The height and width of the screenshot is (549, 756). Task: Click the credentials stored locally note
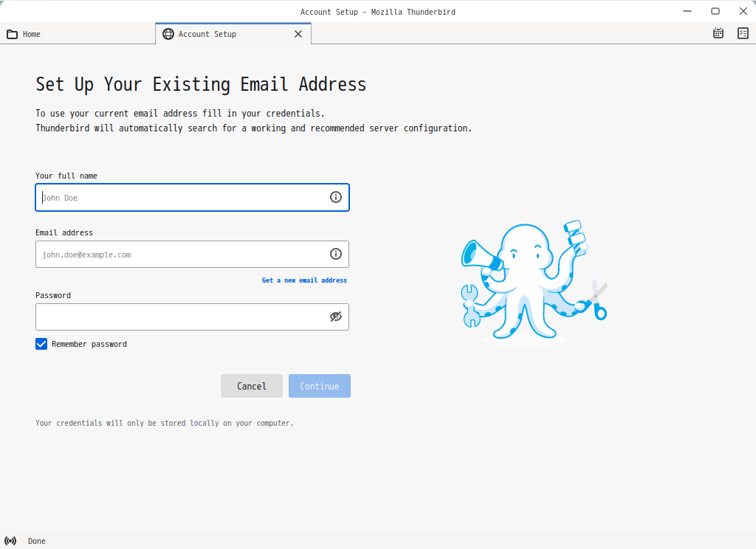click(165, 424)
